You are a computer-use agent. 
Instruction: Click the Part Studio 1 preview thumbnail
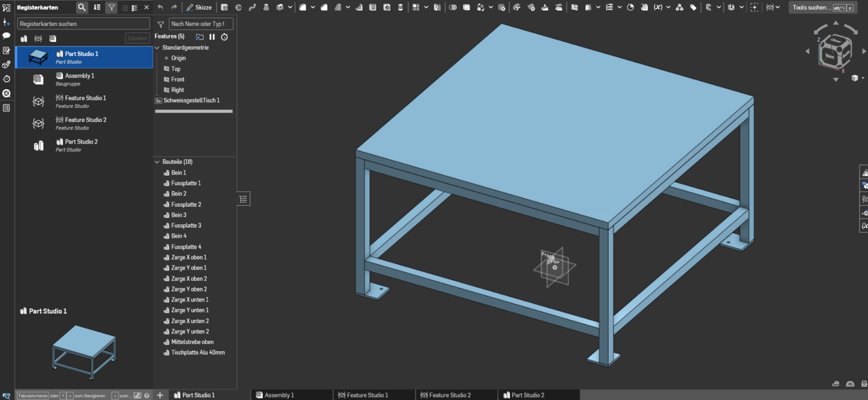[x=84, y=351]
